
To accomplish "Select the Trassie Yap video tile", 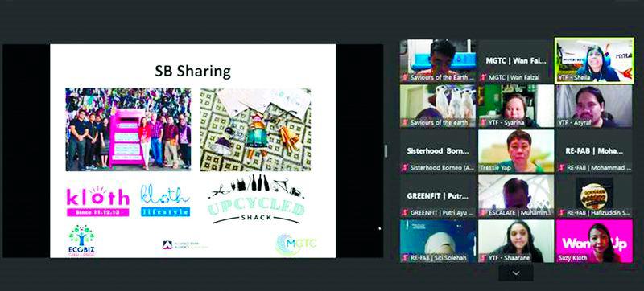I will (x=516, y=151).
